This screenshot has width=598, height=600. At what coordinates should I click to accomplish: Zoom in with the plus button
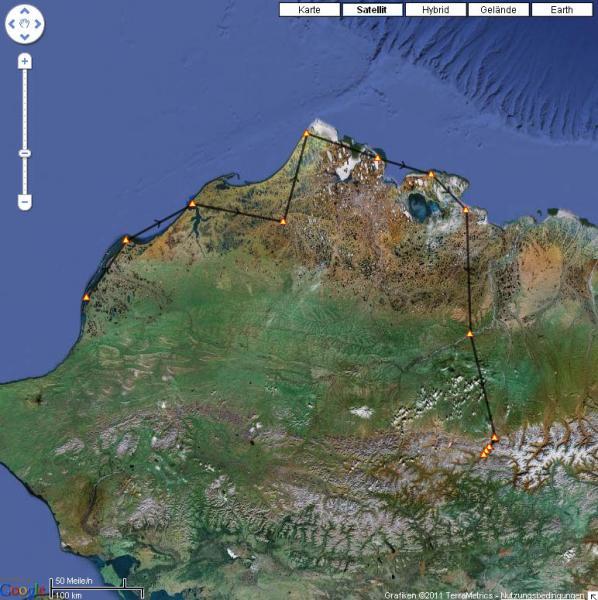[x=25, y=61]
